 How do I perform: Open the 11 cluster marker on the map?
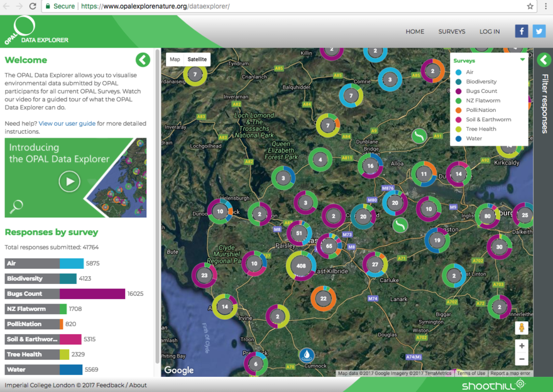(424, 174)
